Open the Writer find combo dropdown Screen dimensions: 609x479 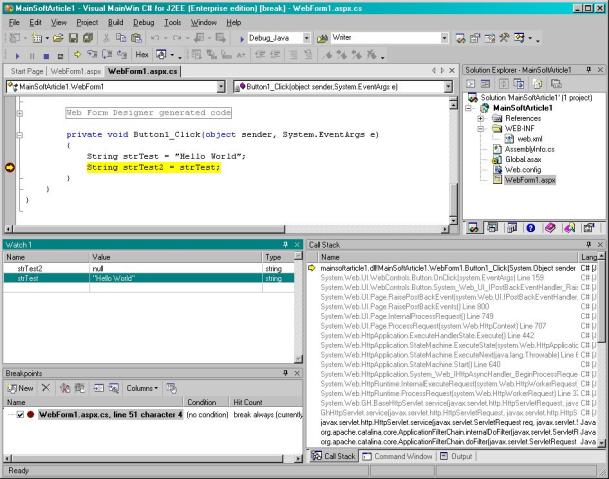point(444,38)
